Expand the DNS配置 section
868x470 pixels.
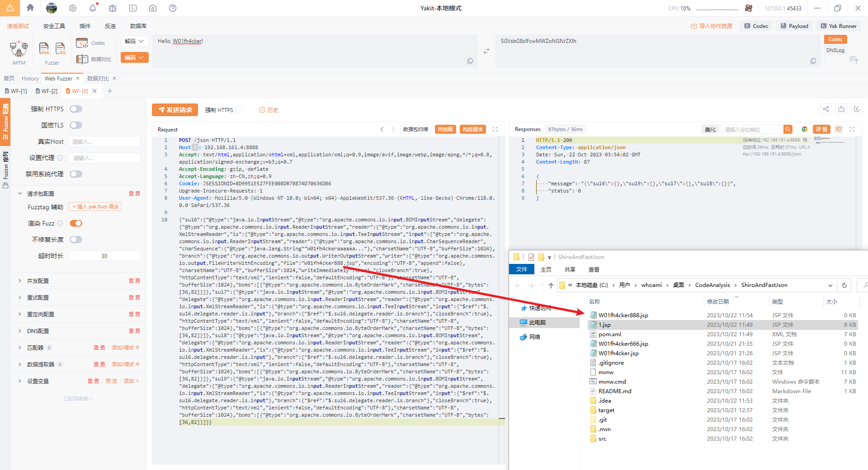[20, 331]
